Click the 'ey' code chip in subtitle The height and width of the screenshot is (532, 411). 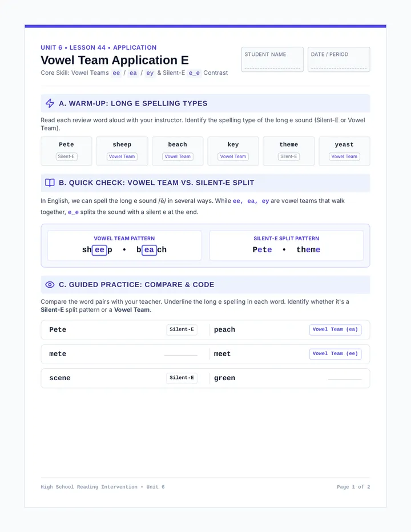click(x=150, y=73)
